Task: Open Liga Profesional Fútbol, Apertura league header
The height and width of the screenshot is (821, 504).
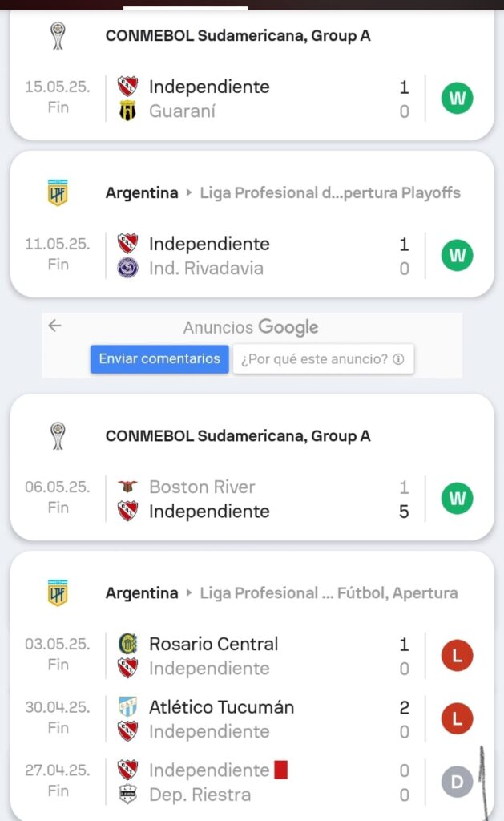Action: [329, 593]
